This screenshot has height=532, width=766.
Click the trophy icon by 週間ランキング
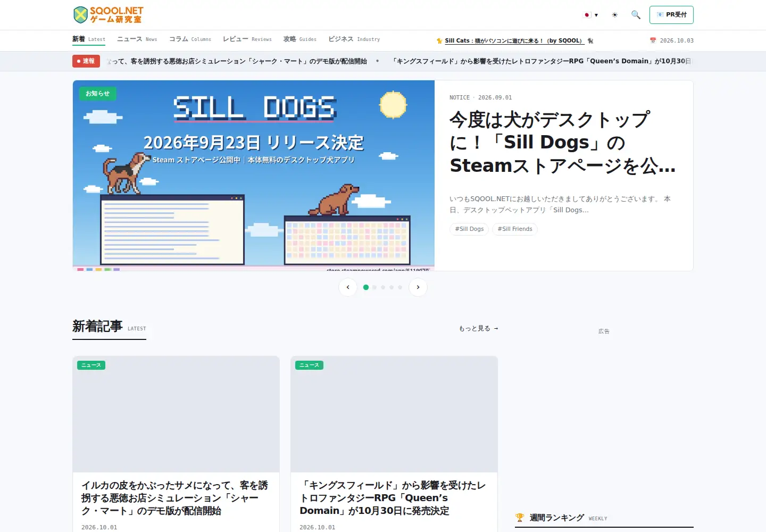point(520,518)
